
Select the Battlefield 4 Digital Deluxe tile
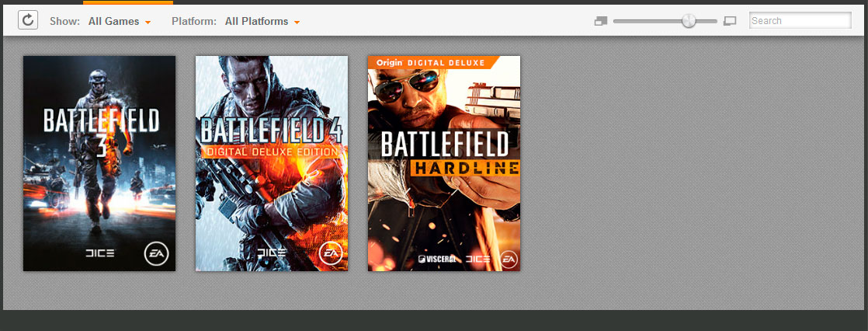tap(272, 164)
